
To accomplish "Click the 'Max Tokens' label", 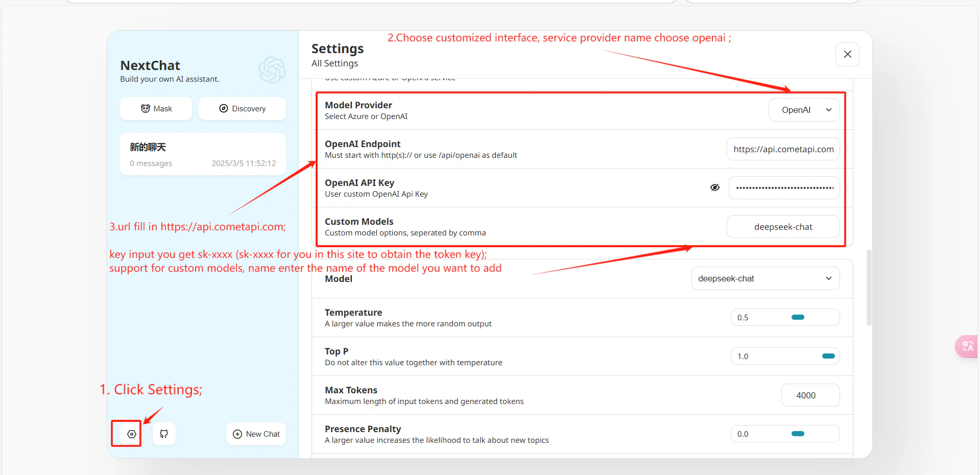I will click(x=351, y=390).
